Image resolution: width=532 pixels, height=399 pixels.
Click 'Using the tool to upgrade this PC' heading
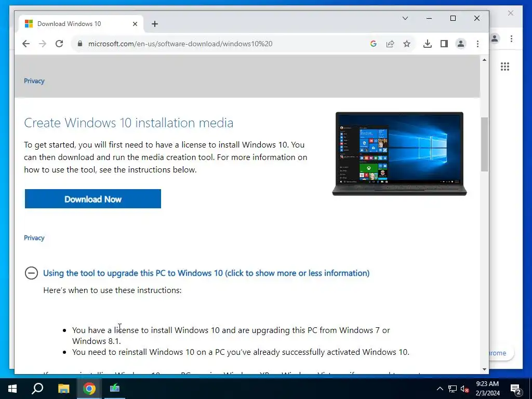206,273
